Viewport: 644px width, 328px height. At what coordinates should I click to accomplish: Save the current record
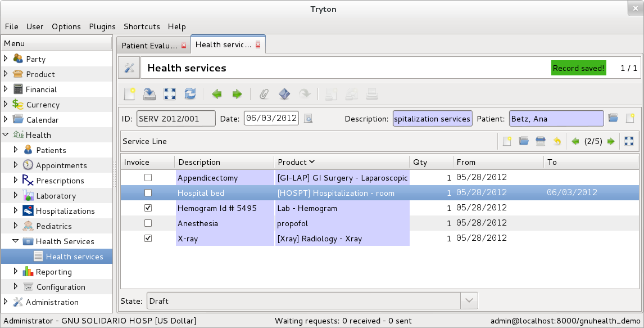(149, 94)
